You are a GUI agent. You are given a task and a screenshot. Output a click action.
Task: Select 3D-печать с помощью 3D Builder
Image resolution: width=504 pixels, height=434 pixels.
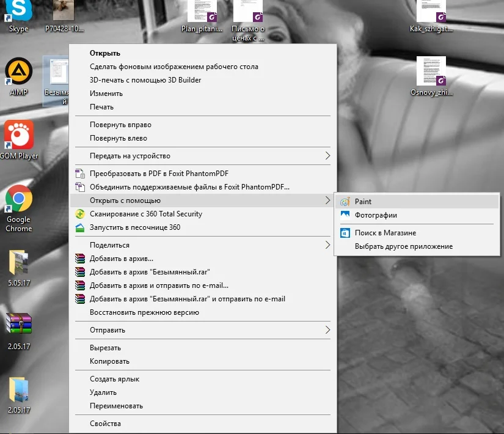pyautogui.click(x=203, y=80)
